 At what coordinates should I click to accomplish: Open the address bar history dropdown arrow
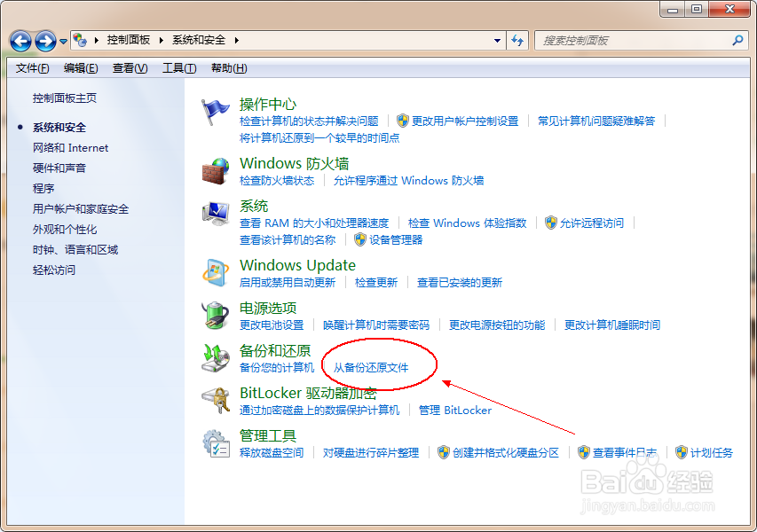[x=497, y=40]
